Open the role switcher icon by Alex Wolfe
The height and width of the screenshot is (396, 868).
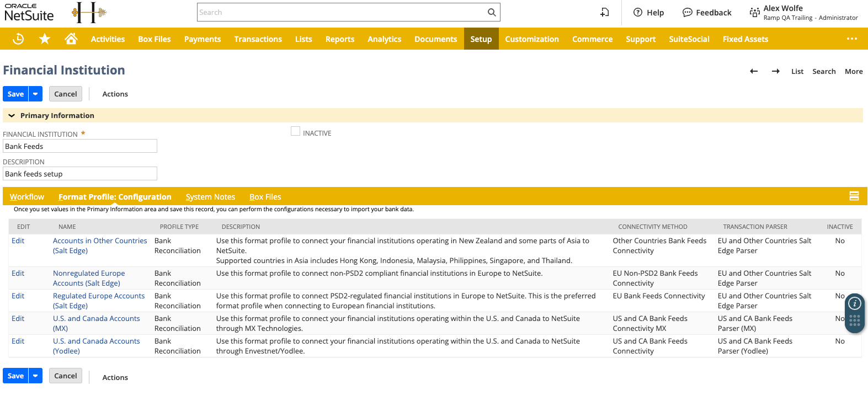tap(754, 12)
